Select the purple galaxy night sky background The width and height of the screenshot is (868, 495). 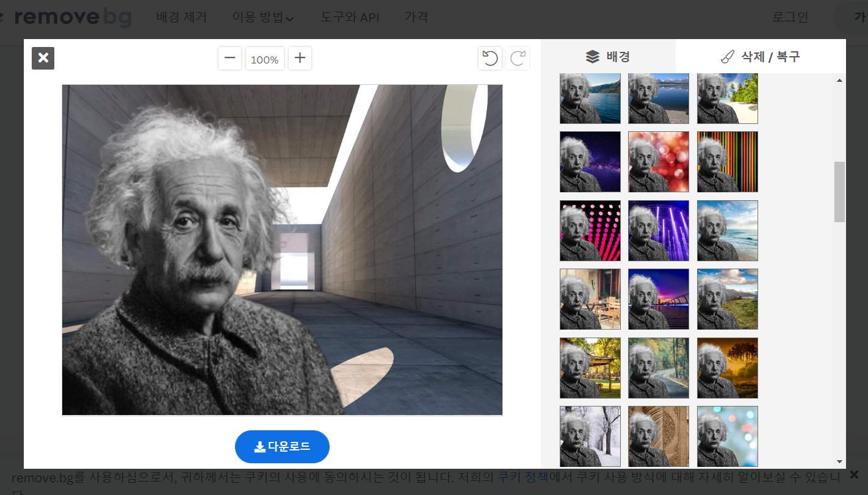pos(590,162)
